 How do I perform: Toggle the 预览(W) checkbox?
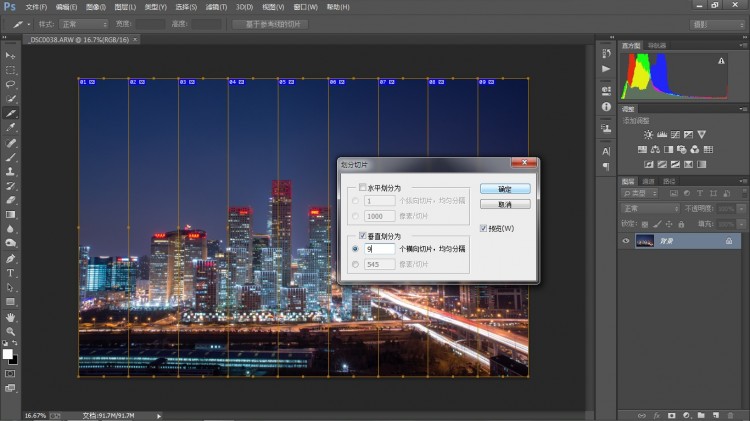tap(484, 228)
